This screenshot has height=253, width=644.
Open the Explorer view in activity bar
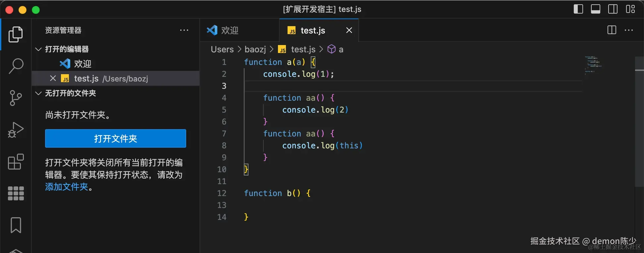pyautogui.click(x=16, y=34)
